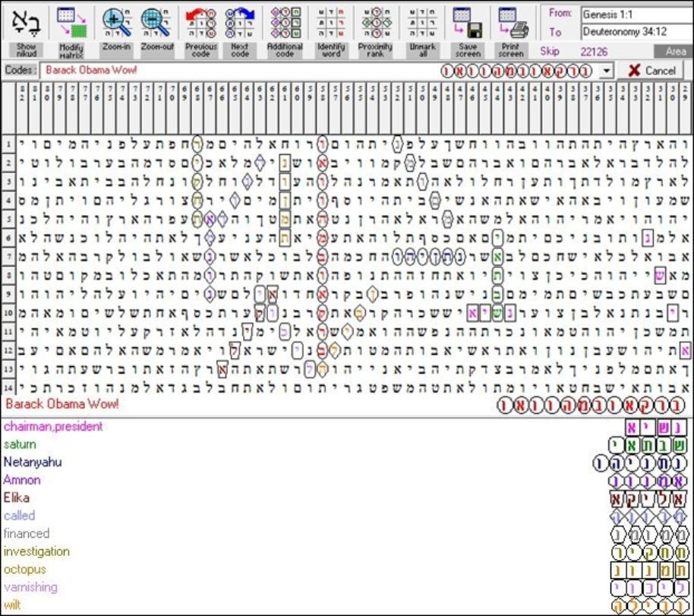Click matrix row header 1
The image size is (694, 616).
pos(8,144)
